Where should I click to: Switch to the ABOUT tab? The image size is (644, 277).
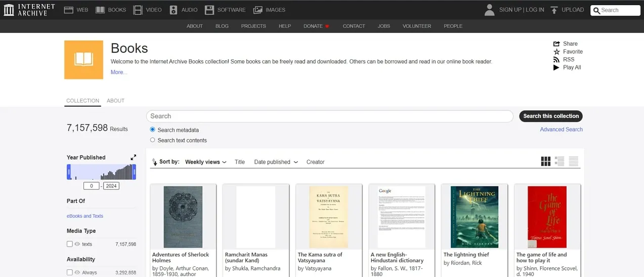click(115, 101)
